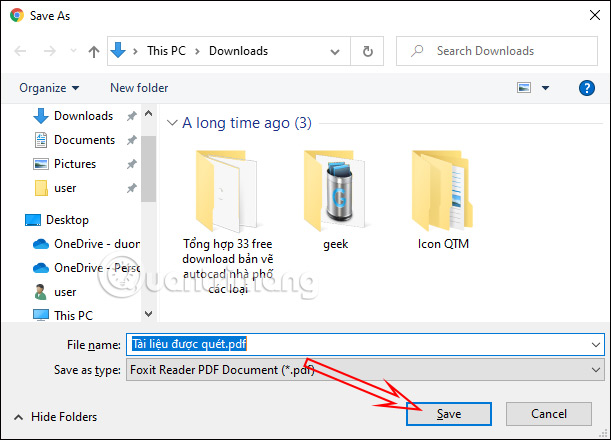Select the Icon QTM folder
611x440 pixels.
[443, 200]
